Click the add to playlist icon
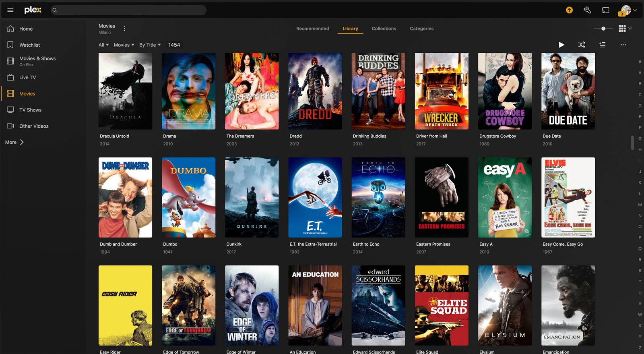This screenshot has height=354, width=644. [602, 45]
